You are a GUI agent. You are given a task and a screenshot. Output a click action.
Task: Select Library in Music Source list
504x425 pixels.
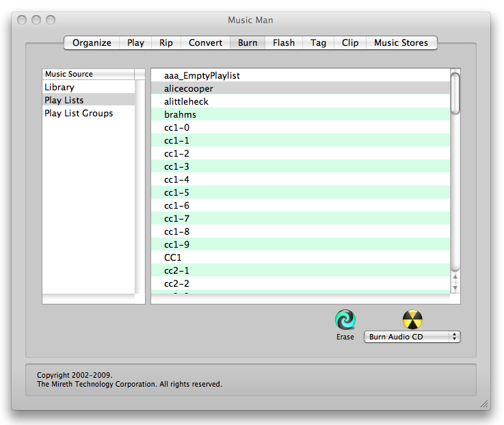point(59,87)
